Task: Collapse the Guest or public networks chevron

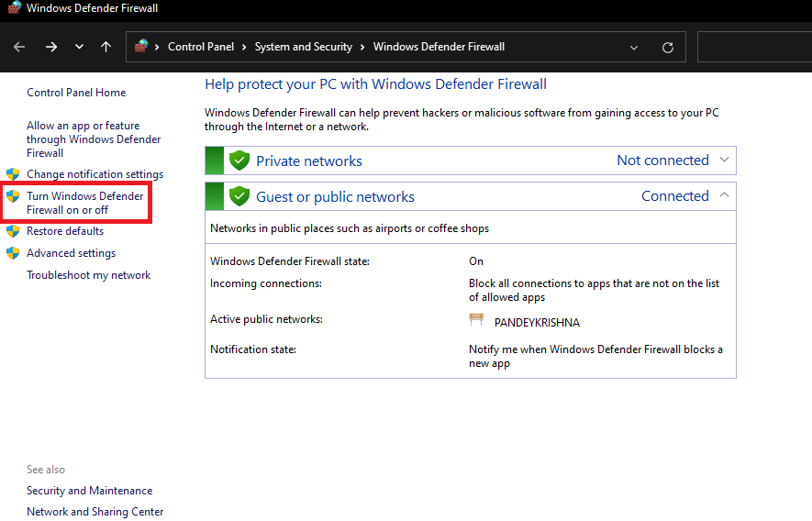Action: tap(724, 195)
